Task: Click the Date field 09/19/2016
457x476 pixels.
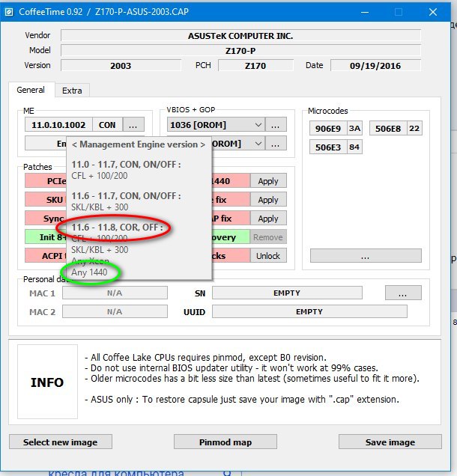Action: coord(375,66)
